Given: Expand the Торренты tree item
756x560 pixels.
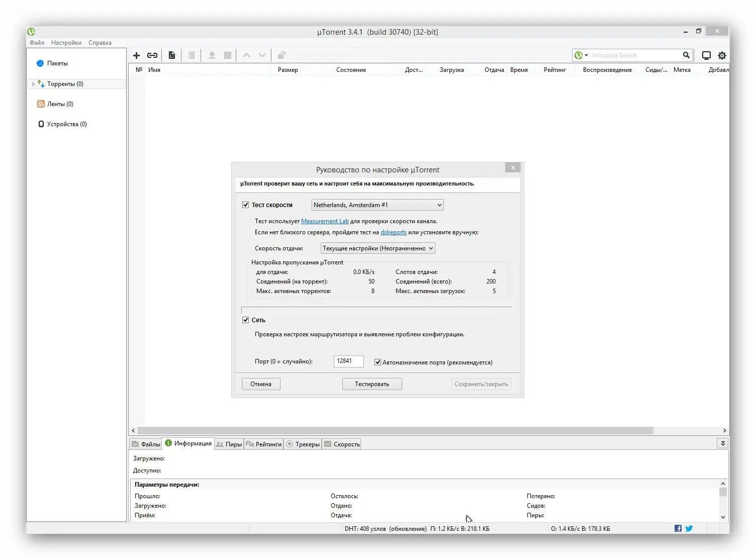Looking at the screenshot, I should tap(33, 84).
